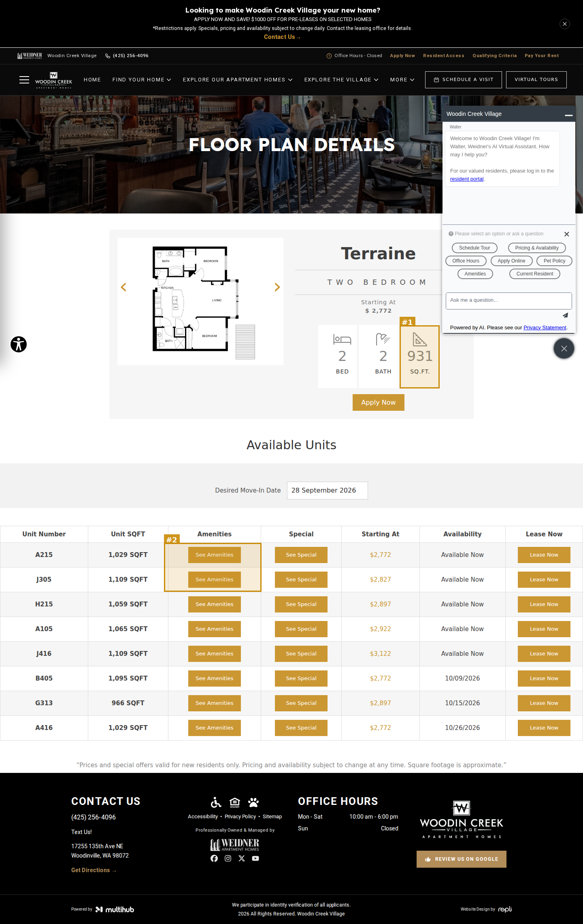Open the Instagram page icon

(x=228, y=858)
